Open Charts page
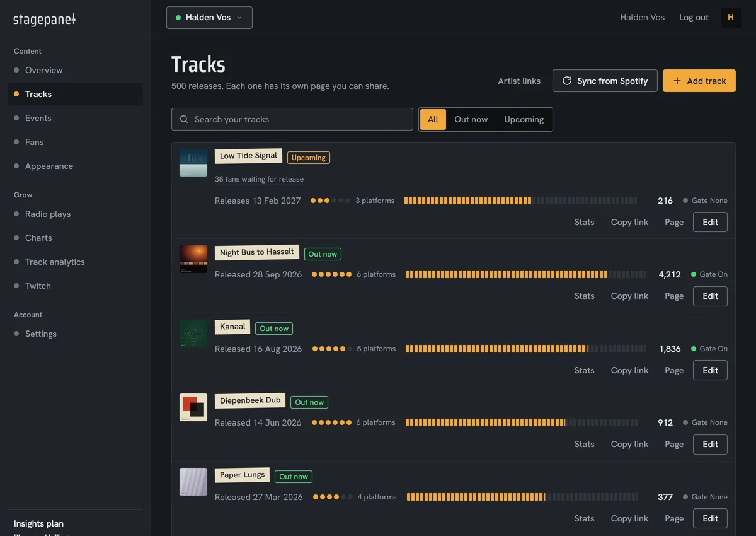 pyautogui.click(x=75, y=238)
